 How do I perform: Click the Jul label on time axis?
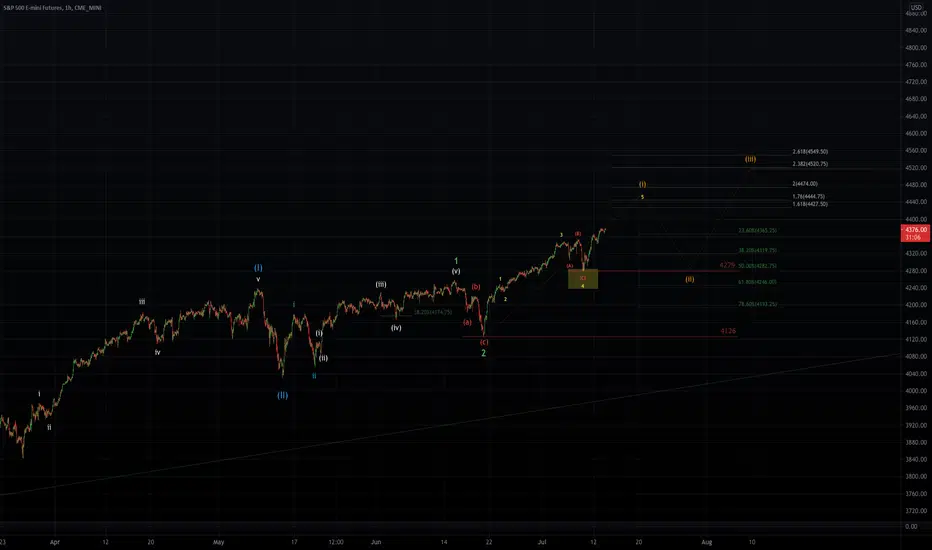click(x=541, y=542)
